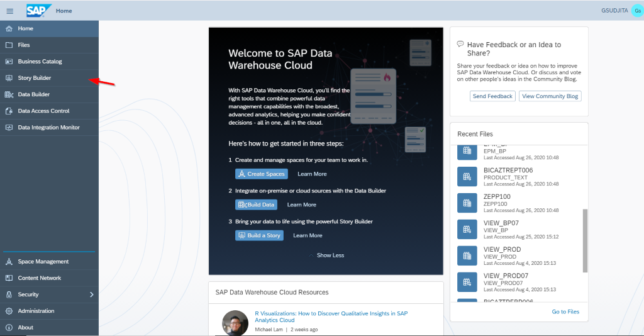Screen dimensions: 644x336
Task: Click Learn More beside Build a Story
Action: (308, 235)
